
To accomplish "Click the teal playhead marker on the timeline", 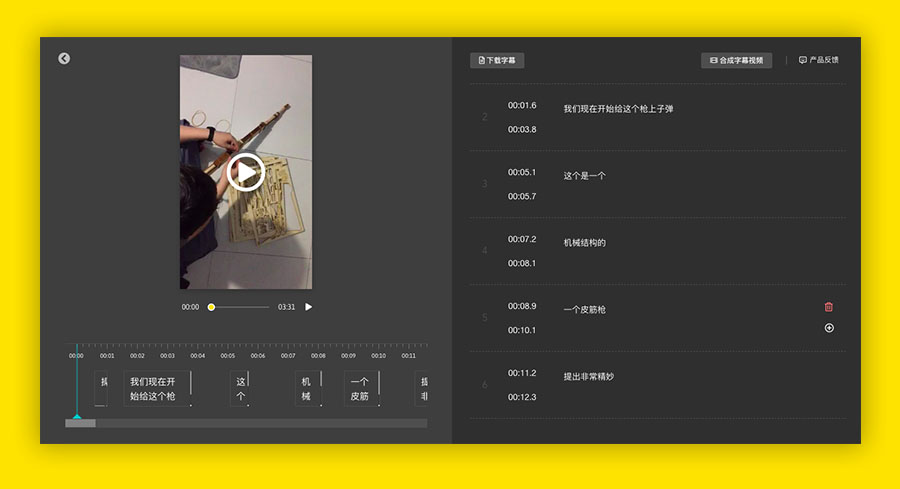I will point(77,416).
